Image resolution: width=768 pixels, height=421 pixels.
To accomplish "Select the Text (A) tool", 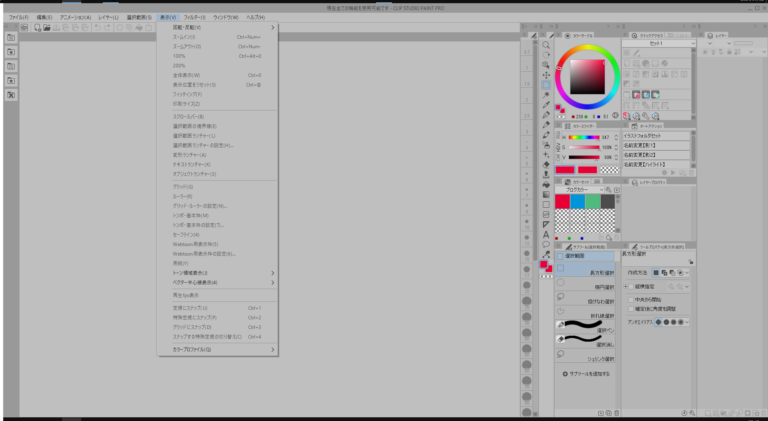I will pos(546,233).
